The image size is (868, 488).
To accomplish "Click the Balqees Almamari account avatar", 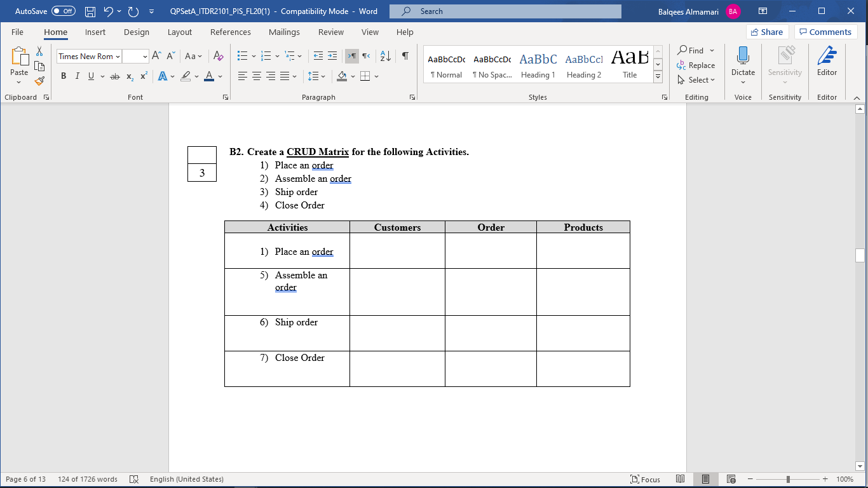I will (733, 11).
